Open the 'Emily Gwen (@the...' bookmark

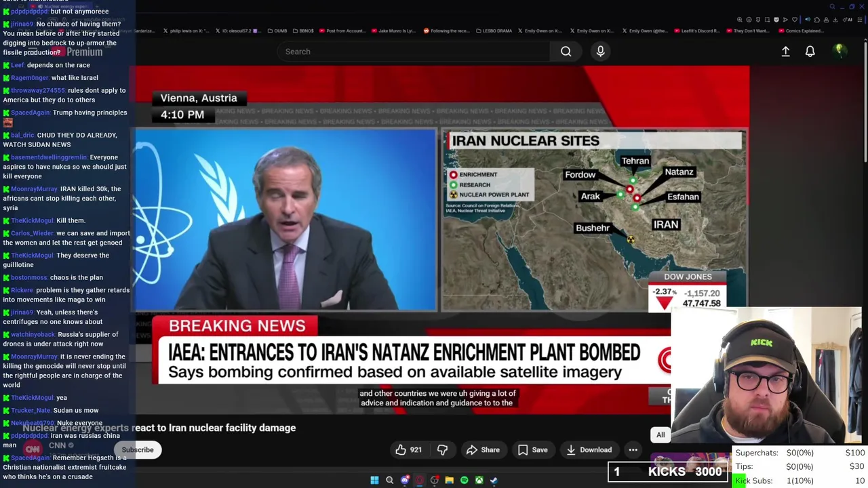(x=645, y=30)
